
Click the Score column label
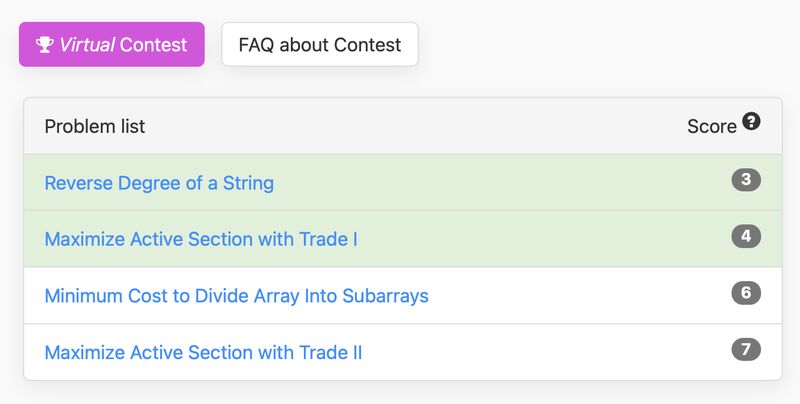point(712,127)
